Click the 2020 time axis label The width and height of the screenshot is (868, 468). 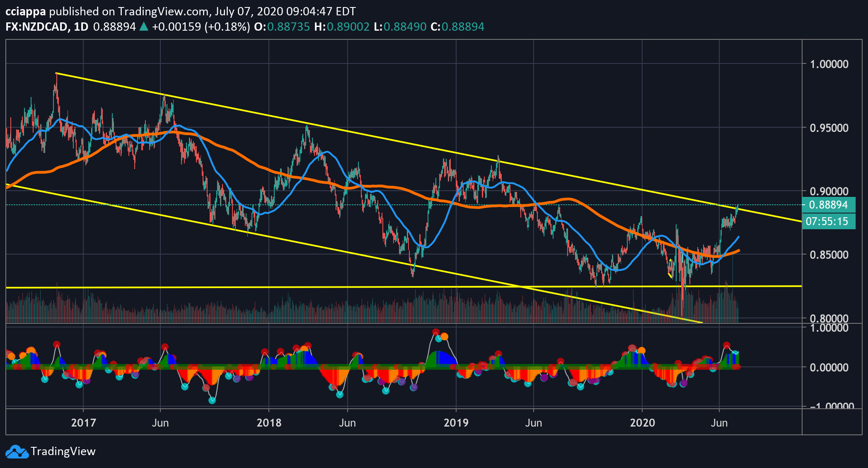coord(642,423)
